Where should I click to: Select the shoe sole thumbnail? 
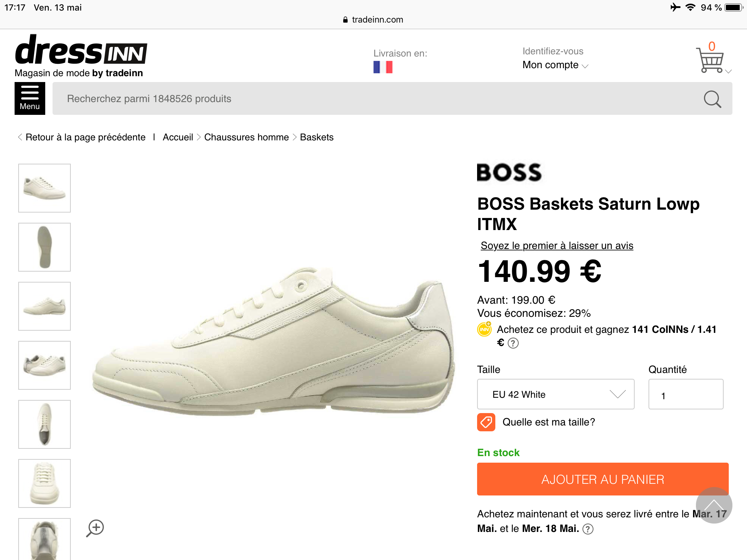(x=44, y=247)
